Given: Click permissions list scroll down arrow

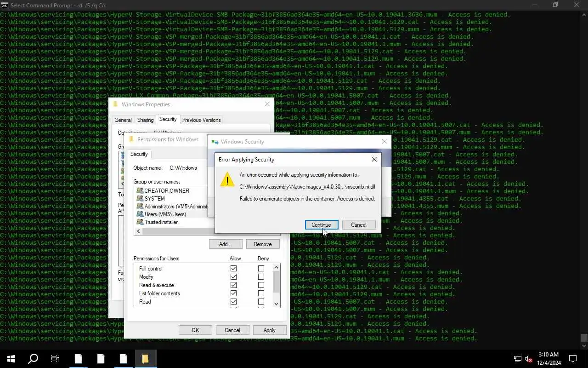Looking at the screenshot, I should point(276,304).
